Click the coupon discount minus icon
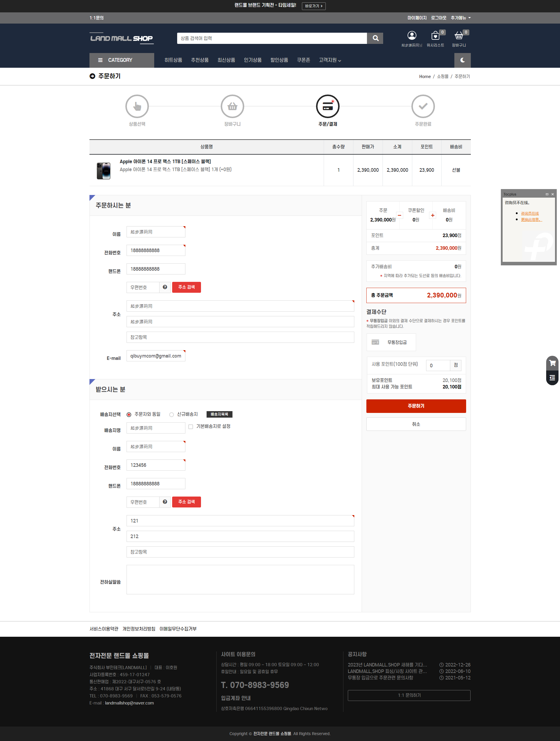 pyautogui.click(x=399, y=215)
